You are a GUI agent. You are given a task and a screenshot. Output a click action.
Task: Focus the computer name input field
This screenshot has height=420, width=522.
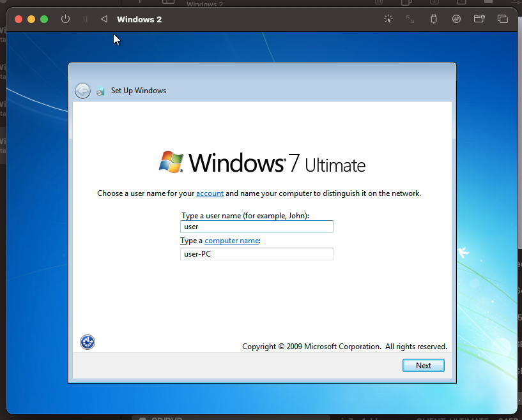pyautogui.click(x=257, y=254)
